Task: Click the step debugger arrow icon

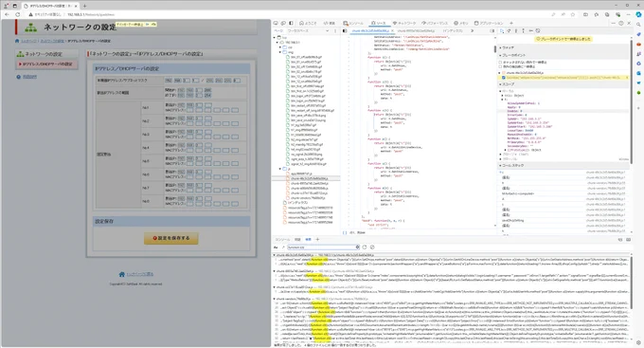Action: click(530, 30)
